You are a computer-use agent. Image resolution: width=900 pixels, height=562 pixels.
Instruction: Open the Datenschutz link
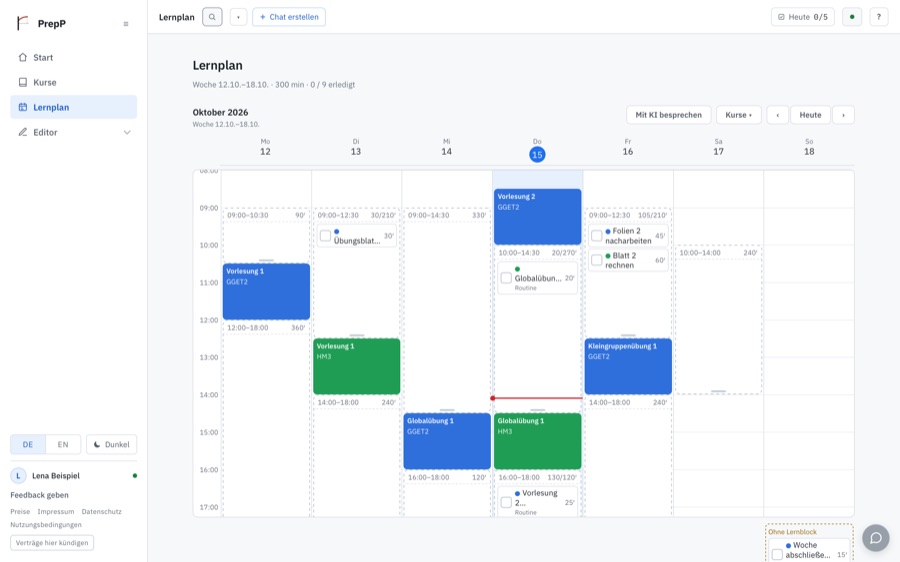(x=102, y=511)
